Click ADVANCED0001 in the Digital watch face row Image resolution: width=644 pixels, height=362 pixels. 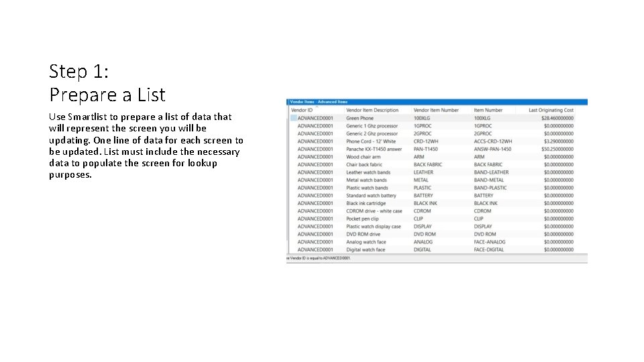click(315, 250)
